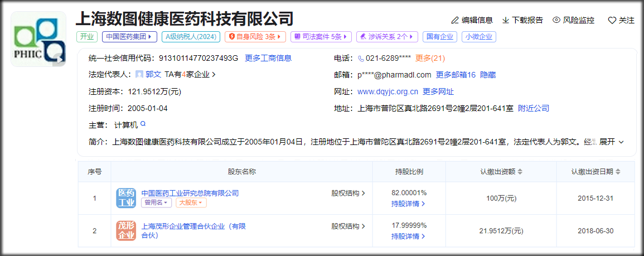
Task: Click 附近公司 nearby companies link
Action: coord(534,109)
